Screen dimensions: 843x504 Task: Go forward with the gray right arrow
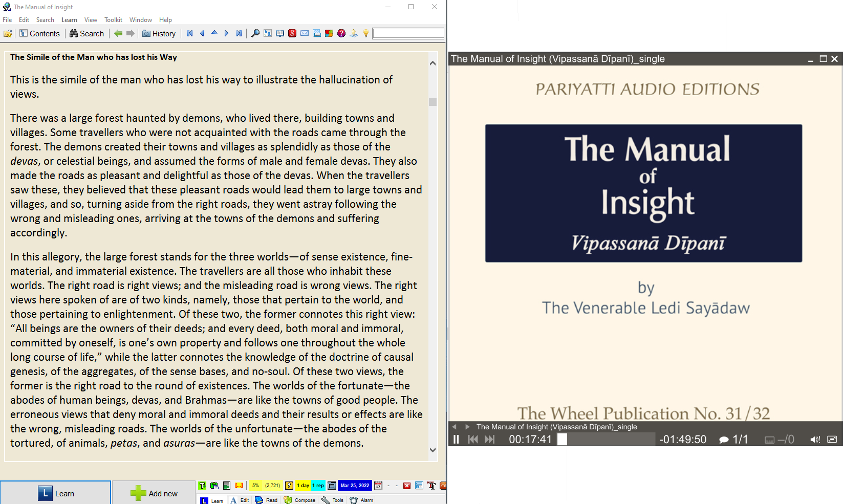click(131, 33)
